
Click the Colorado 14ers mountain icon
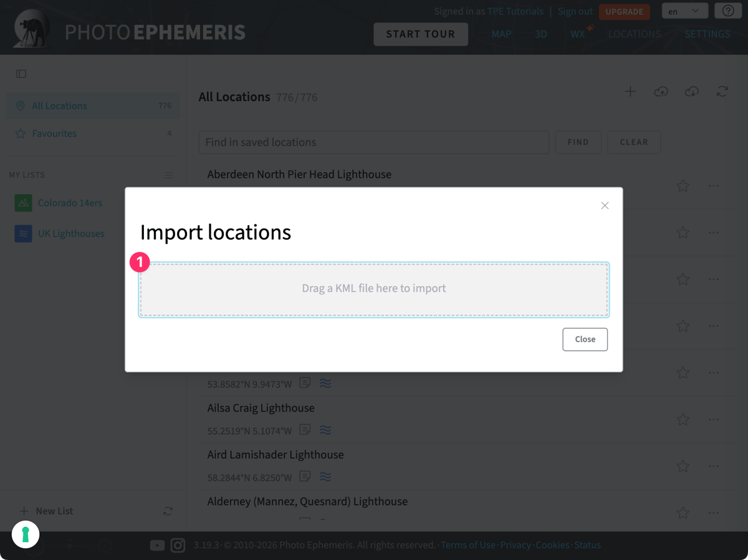pos(23,203)
